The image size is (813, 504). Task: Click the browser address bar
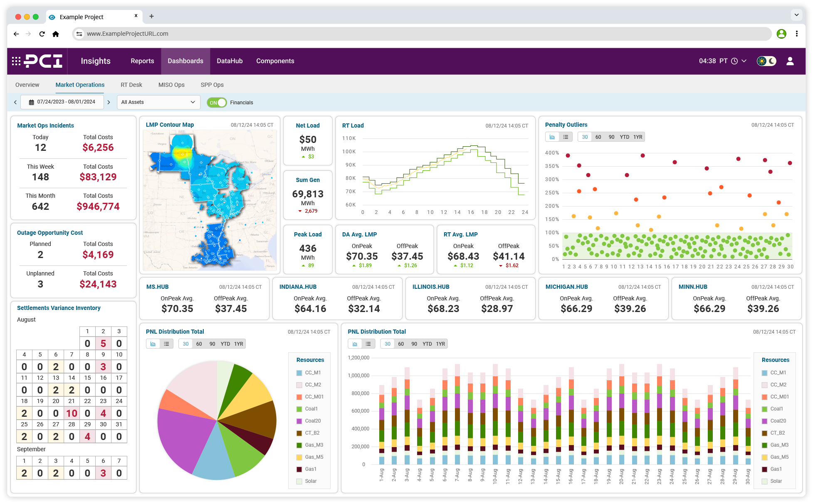point(250,34)
